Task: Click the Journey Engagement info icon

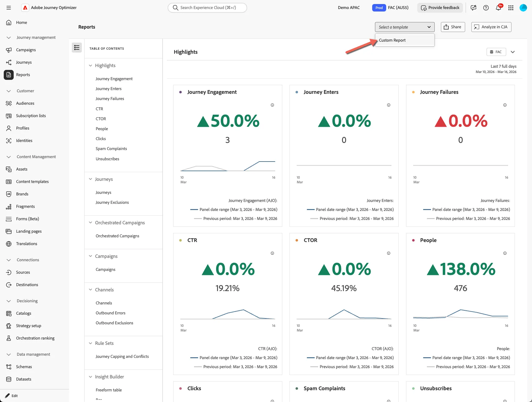Action: (272, 105)
